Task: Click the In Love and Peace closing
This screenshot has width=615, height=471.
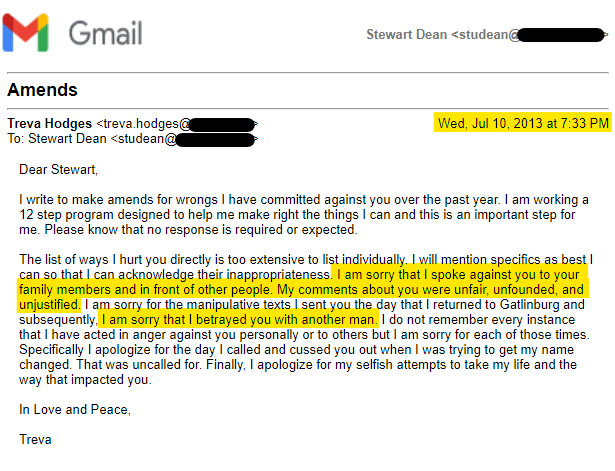Action: pos(75,409)
